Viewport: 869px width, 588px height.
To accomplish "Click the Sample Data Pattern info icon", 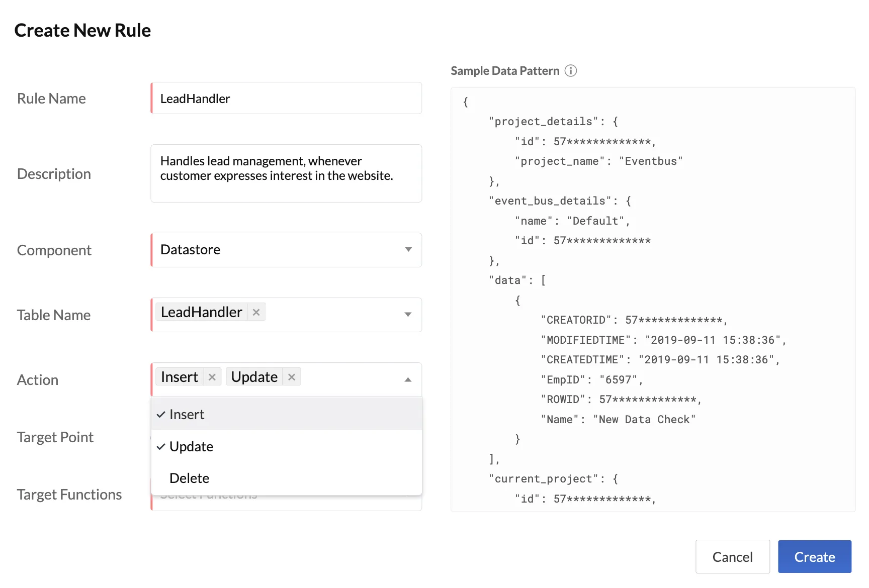I will pos(570,71).
